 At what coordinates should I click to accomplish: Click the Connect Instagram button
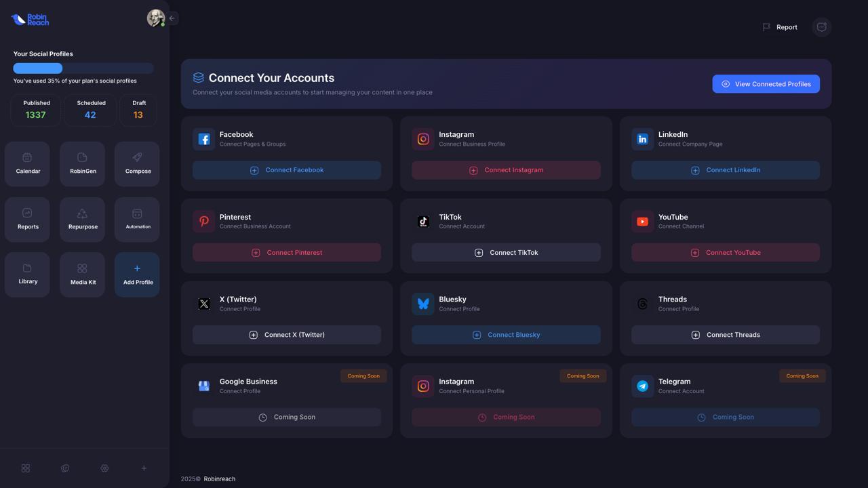[507, 170]
